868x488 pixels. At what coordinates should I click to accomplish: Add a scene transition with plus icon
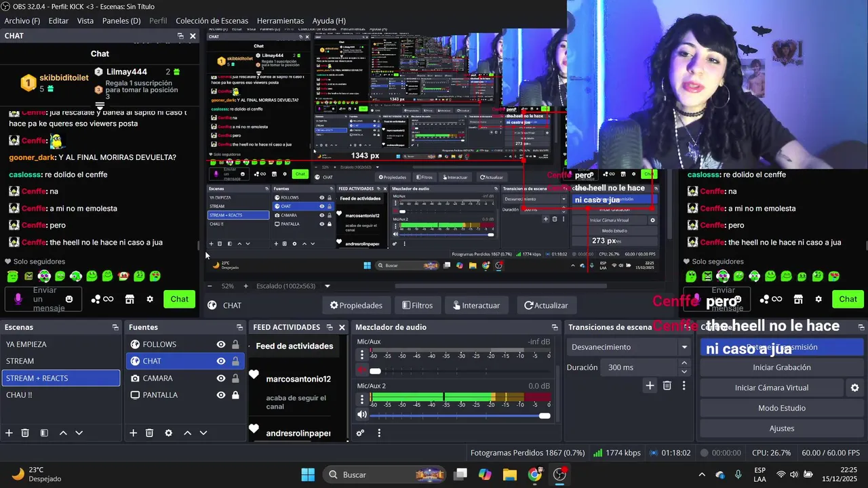pos(650,386)
